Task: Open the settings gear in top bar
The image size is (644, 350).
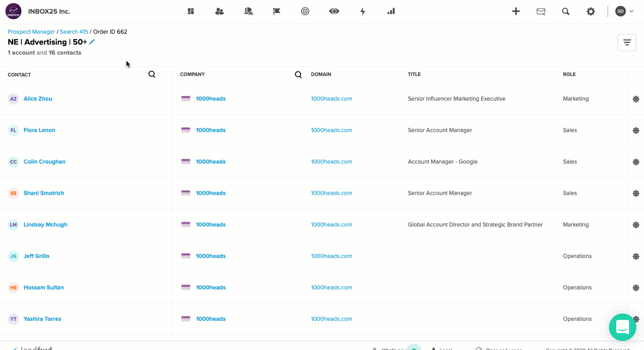Action: click(591, 11)
